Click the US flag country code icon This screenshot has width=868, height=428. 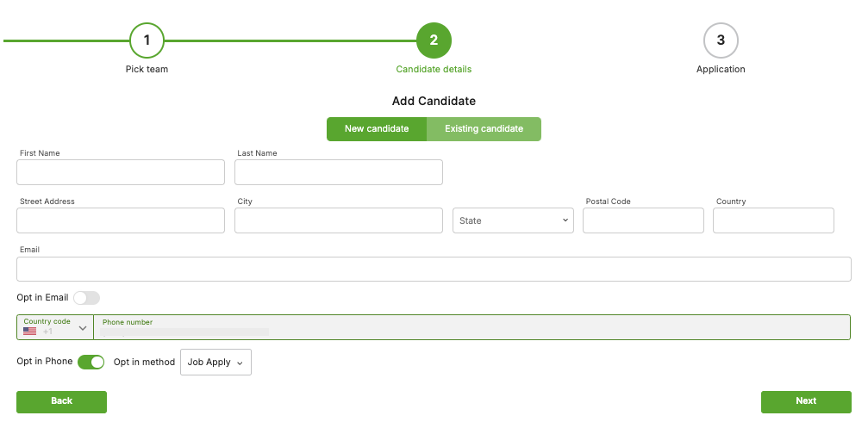29,332
